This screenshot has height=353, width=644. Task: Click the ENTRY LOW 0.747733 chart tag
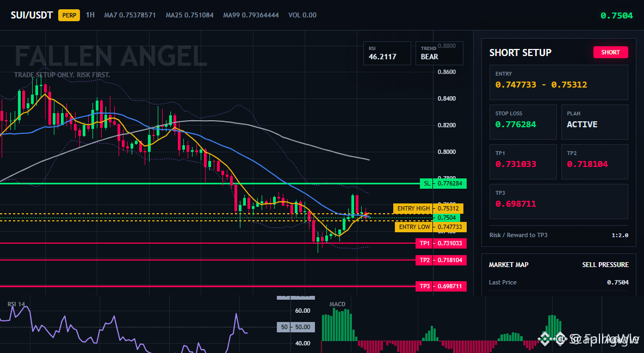430,227
